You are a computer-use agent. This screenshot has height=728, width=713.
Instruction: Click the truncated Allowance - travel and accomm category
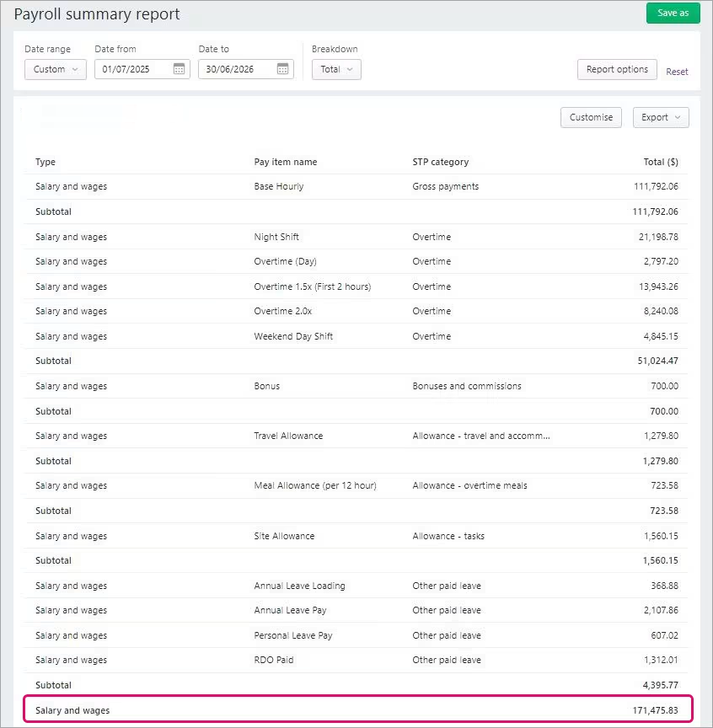(480, 436)
